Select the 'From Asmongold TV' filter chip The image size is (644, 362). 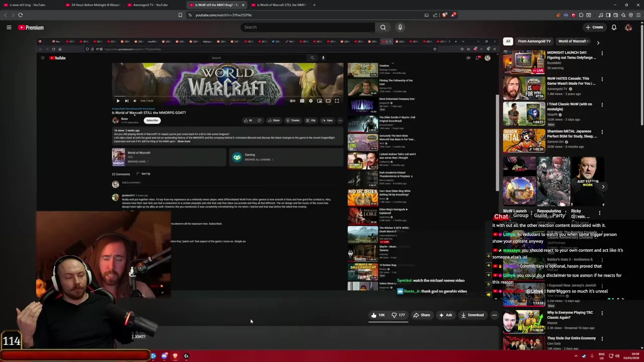tap(534, 41)
